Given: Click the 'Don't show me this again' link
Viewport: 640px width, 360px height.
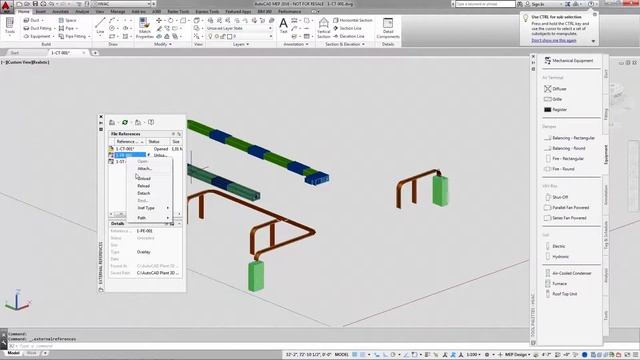Looking at the screenshot, I should point(554,40).
